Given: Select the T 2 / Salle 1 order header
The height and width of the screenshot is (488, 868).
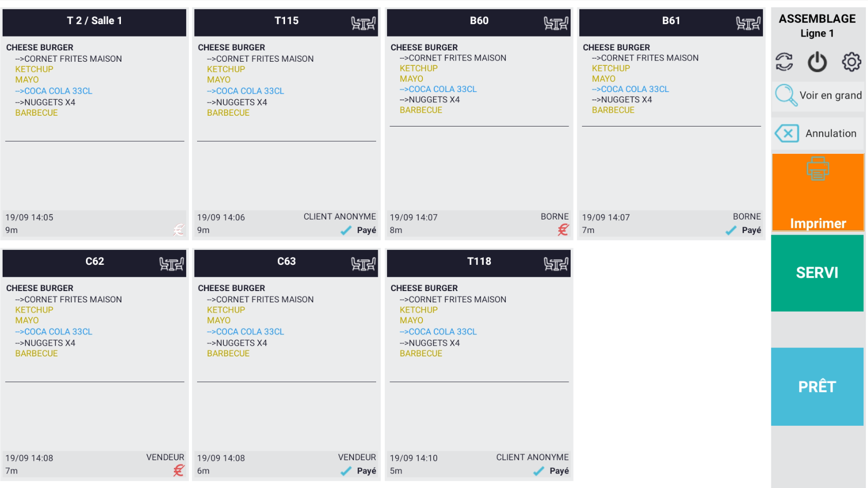Looking at the screenshot, I should [94, 22].
